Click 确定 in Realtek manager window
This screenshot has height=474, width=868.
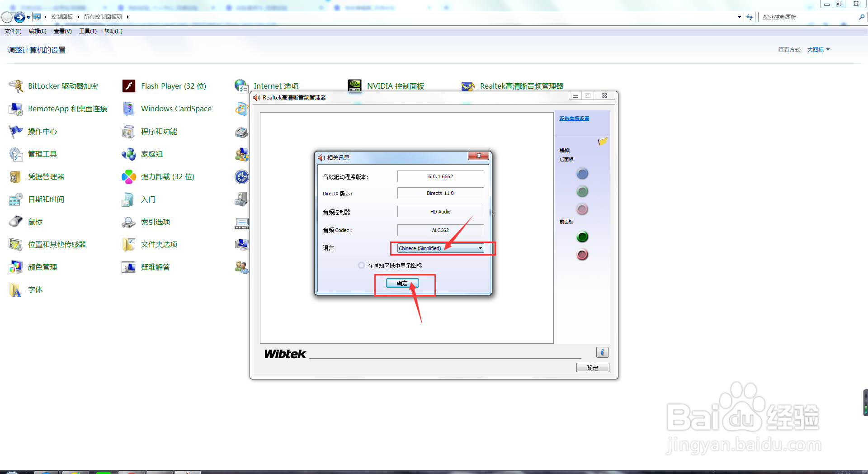pos(593,368)
